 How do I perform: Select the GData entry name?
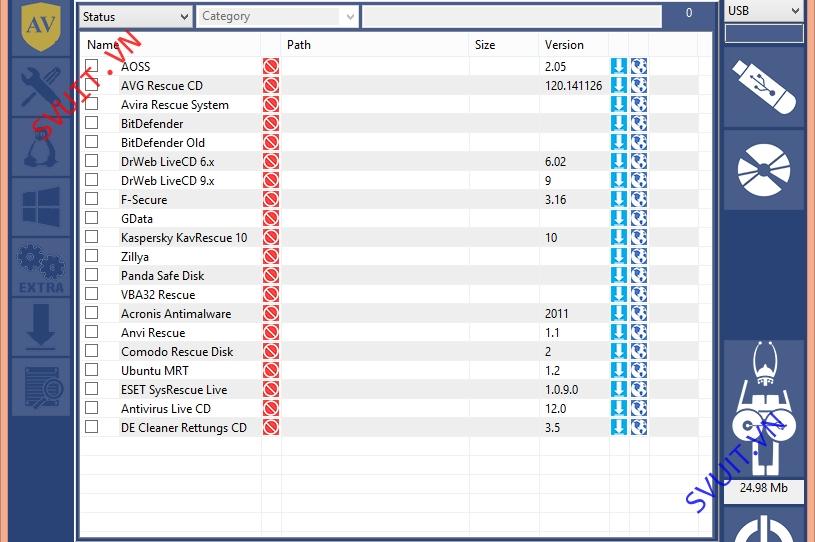(x=137, y=219)
